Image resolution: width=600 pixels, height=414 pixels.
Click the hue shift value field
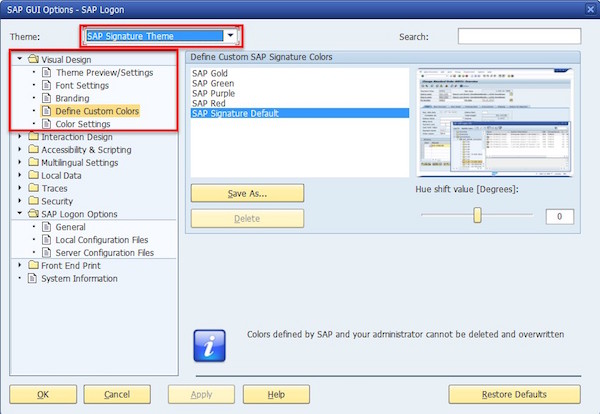click(x=559, y=217)
